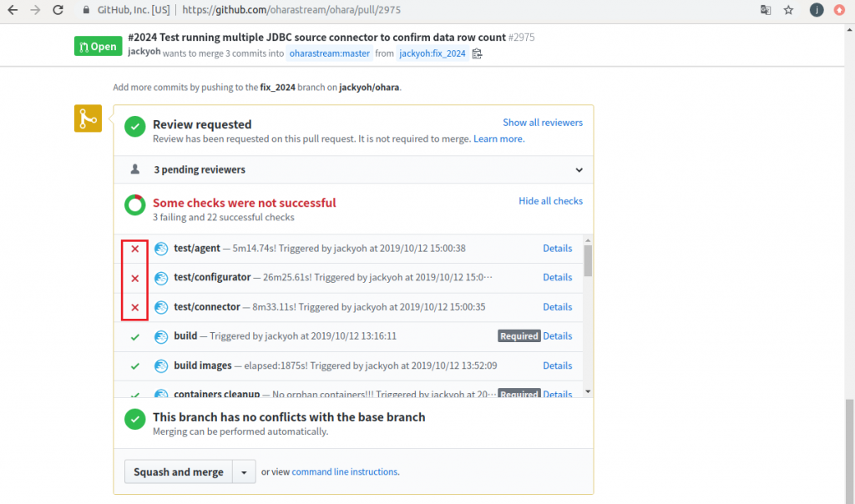Open the Learn more link

click(498, 139)
